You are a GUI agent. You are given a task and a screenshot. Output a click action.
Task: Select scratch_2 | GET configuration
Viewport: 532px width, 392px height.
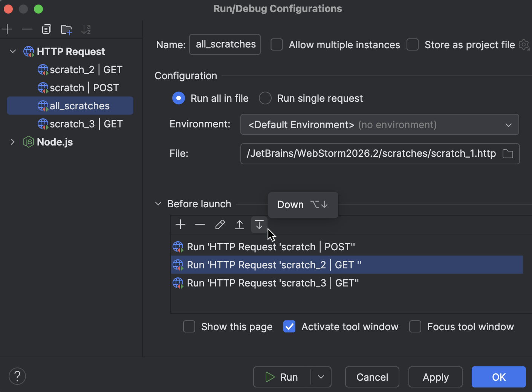click(70, 70)
